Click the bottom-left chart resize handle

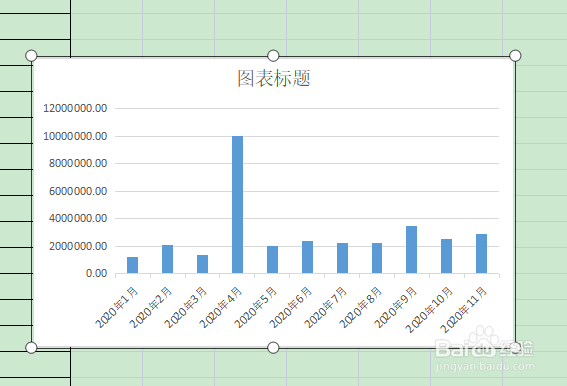31,348
